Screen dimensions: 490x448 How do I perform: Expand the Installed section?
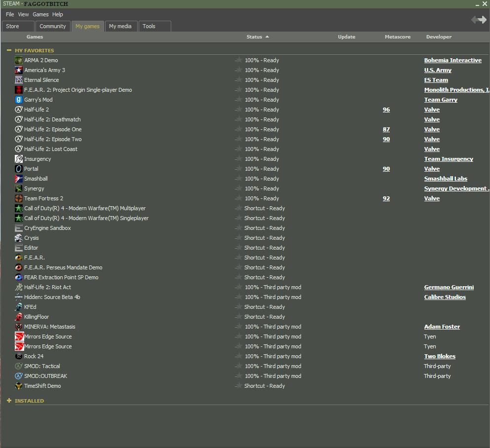pyautogui.click(x=9, y=401)
